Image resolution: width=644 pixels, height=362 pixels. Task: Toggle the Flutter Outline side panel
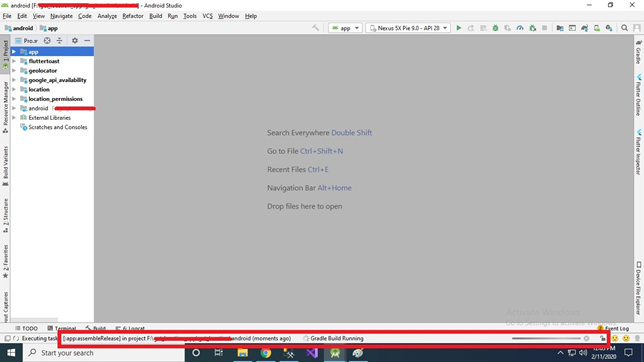pos(639,95)
